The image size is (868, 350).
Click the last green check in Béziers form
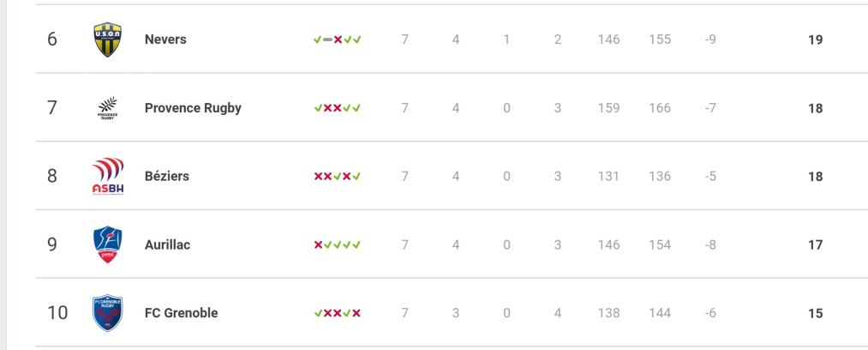[x=356, y=177]
